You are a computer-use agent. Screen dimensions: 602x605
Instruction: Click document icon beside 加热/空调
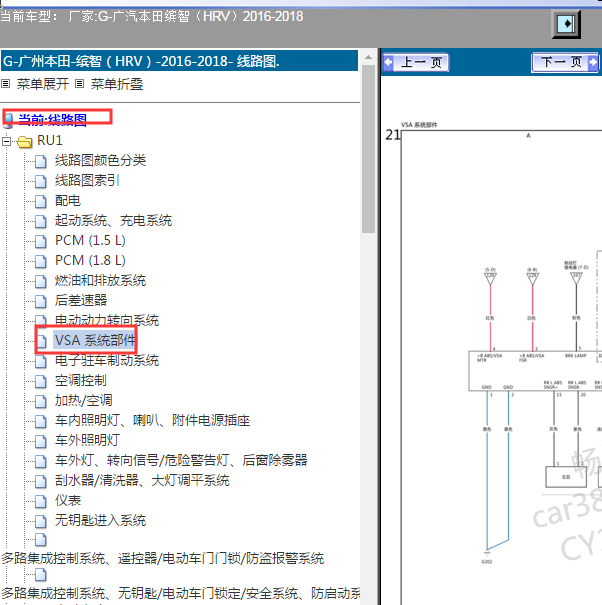(x=41, y=402)
